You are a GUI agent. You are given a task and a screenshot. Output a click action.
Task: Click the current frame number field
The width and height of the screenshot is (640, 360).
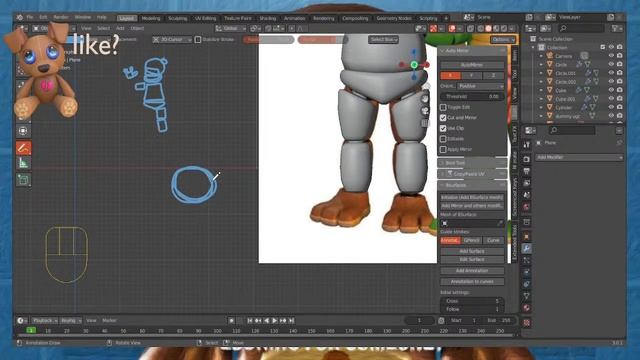(x=419, y=320)
